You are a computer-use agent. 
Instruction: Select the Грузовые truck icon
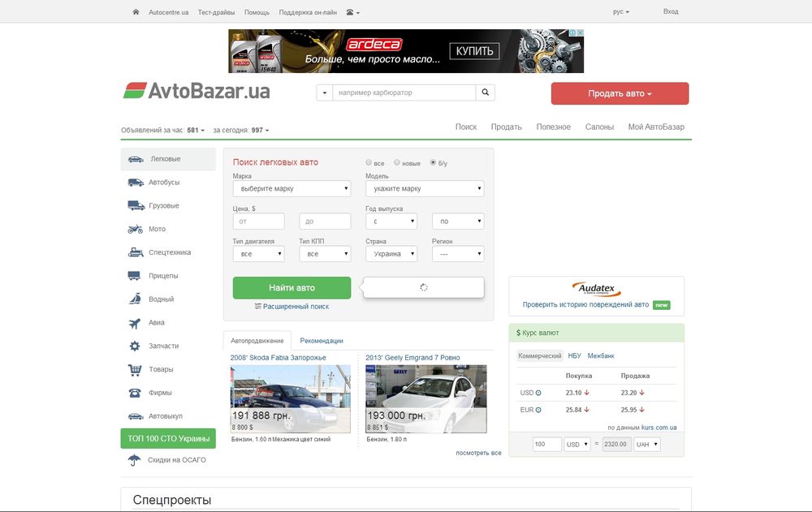[136, 205]
